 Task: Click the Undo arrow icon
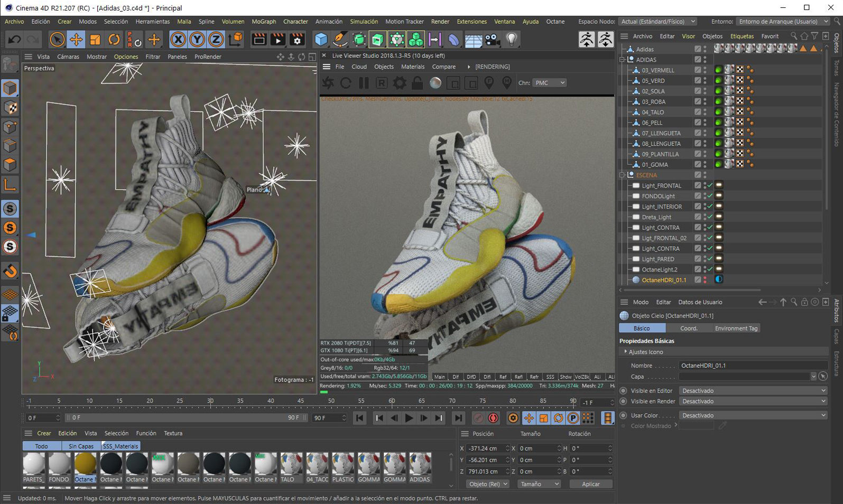(14, 39)
